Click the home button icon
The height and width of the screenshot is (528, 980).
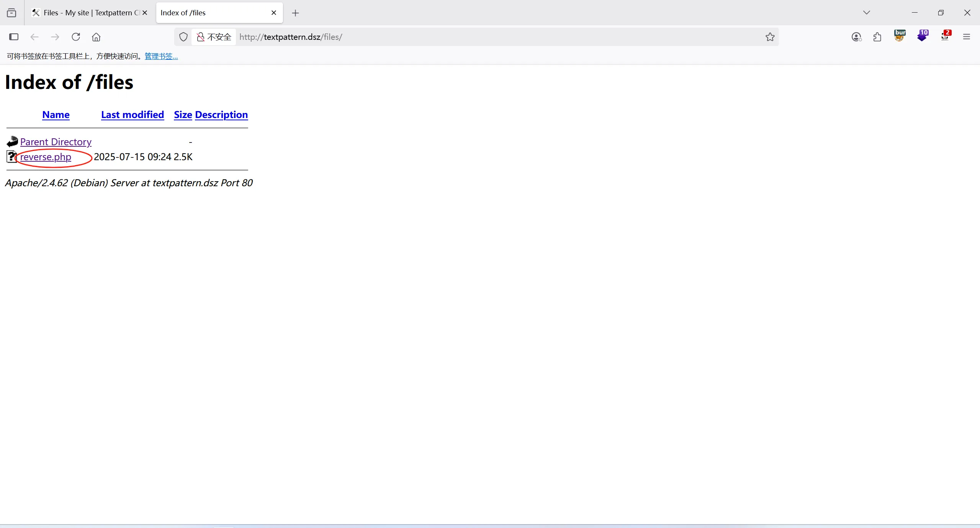click(96, 37)
